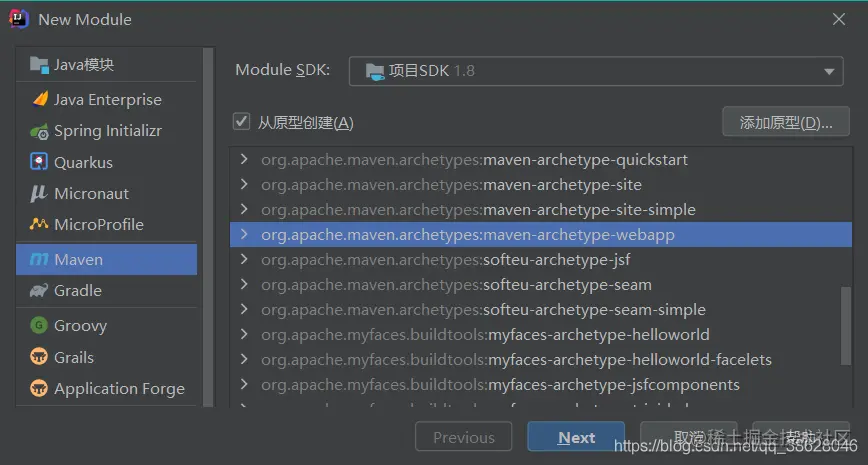
Task: Click the Previous button
Action: tap(464, 437)
